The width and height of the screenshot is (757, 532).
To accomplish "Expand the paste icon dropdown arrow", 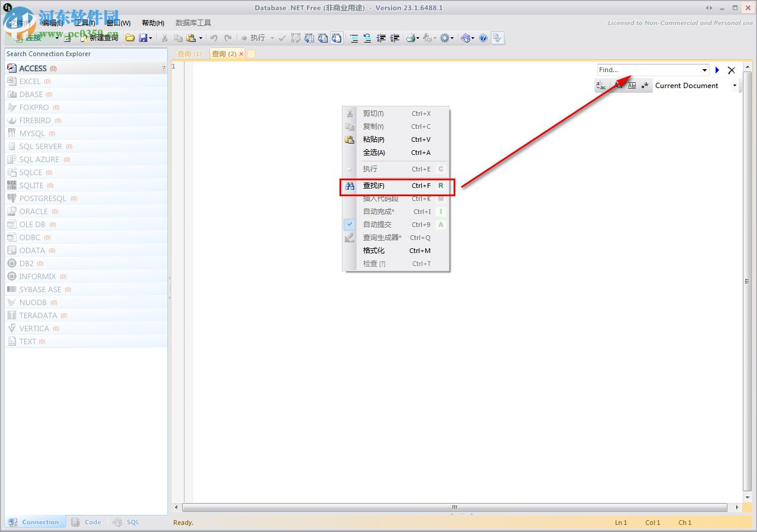I will 200,38.
